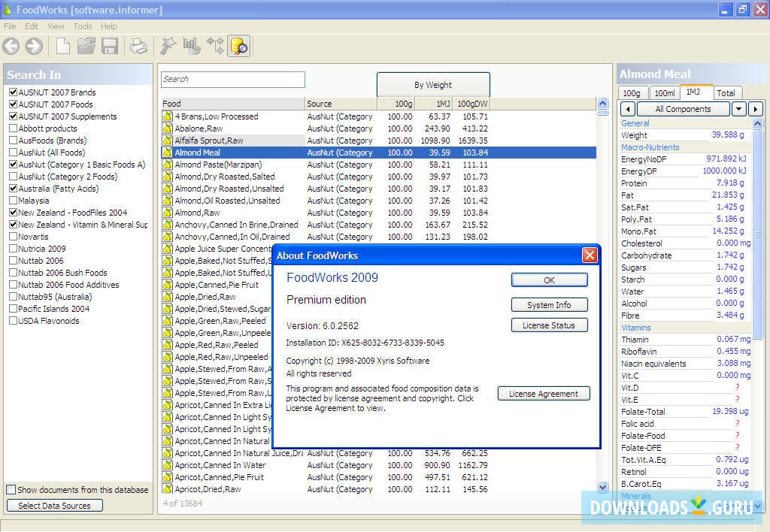Create a new document with toolbar icon

tap(63, 47)
